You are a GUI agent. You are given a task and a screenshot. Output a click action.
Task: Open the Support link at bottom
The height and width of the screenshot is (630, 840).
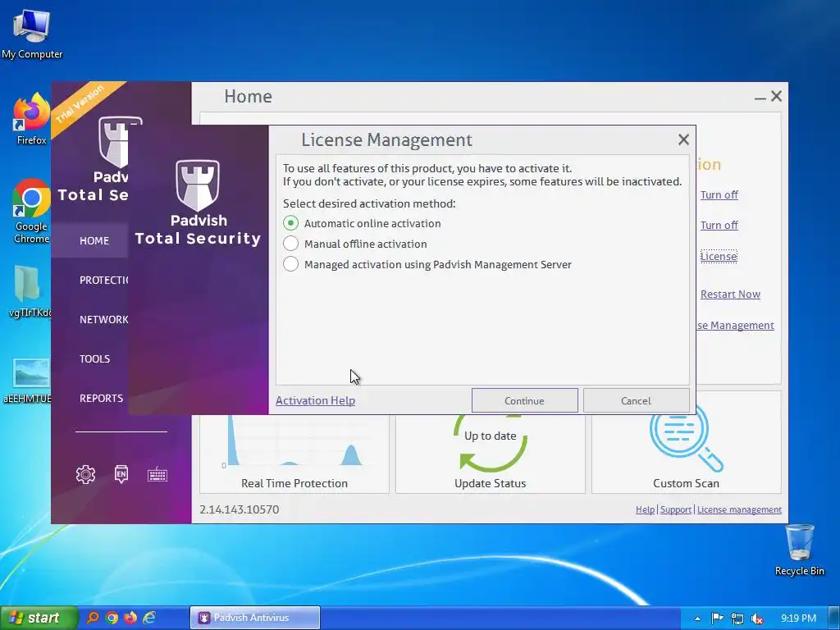click(x=676, y=509)
